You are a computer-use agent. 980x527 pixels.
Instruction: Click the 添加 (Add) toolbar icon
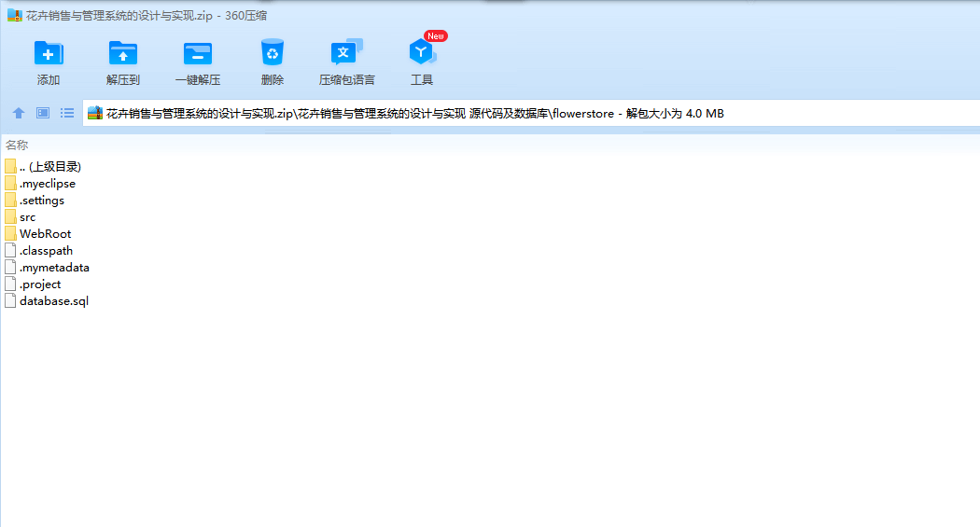(49, 54)
